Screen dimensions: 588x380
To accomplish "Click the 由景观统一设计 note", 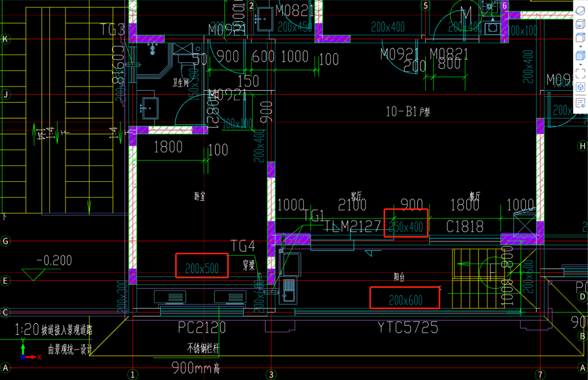I will [x=70, y=349].
